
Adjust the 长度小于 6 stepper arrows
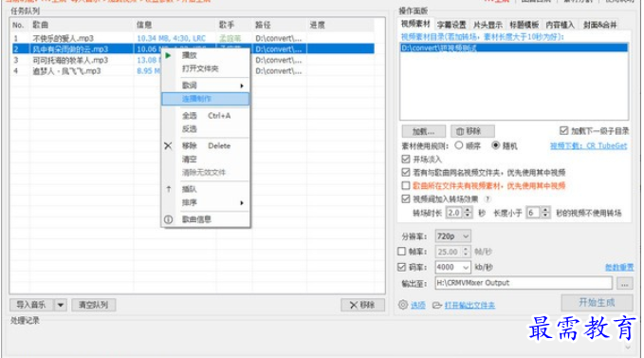[545, 213]
